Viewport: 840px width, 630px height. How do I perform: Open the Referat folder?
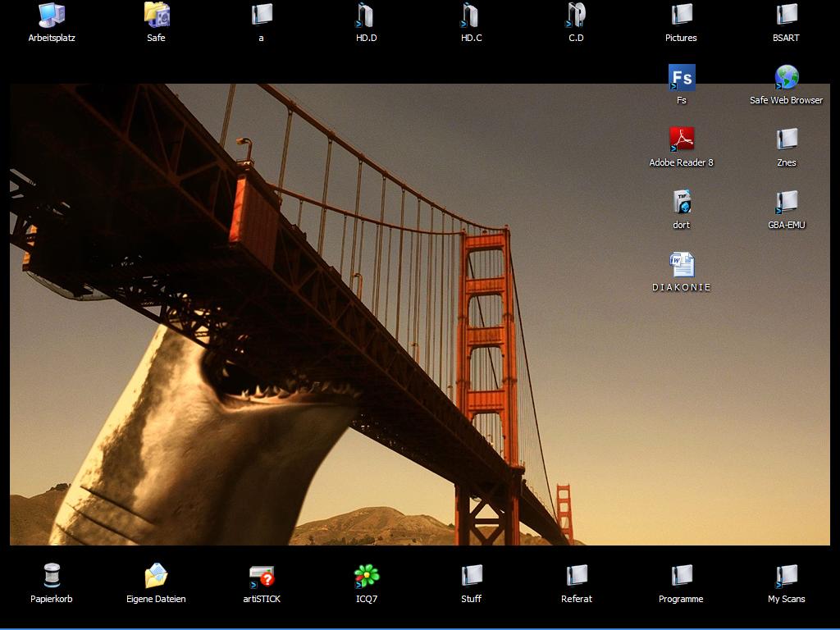coord(576,576)
